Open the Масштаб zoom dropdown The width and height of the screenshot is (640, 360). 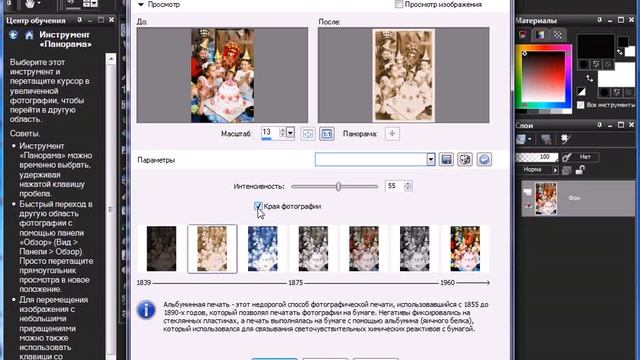click(290, 133)
